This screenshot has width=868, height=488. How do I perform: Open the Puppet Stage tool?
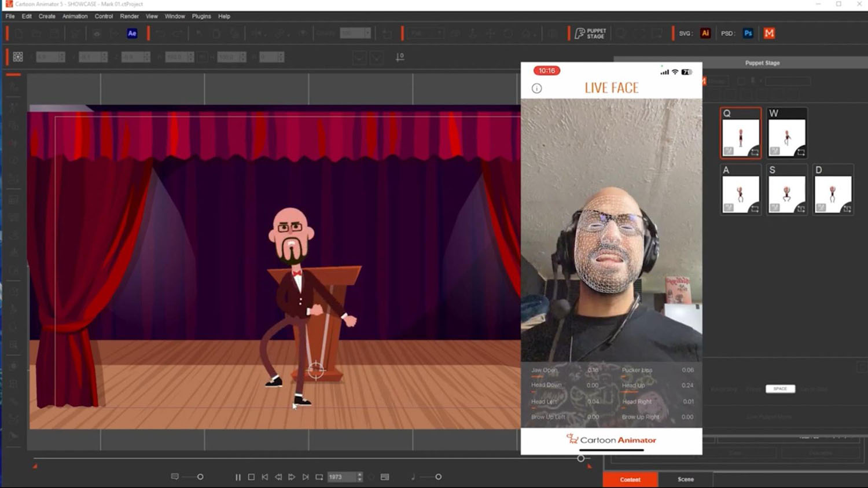[x=590, y=34]
